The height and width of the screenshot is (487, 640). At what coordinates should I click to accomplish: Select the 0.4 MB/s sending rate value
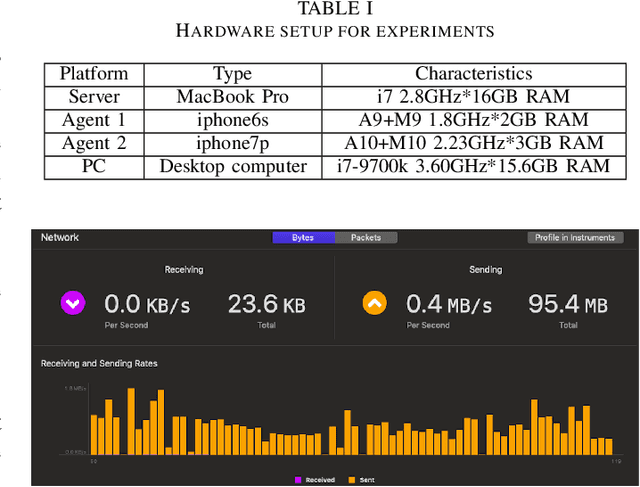click(x=448, y=304)
